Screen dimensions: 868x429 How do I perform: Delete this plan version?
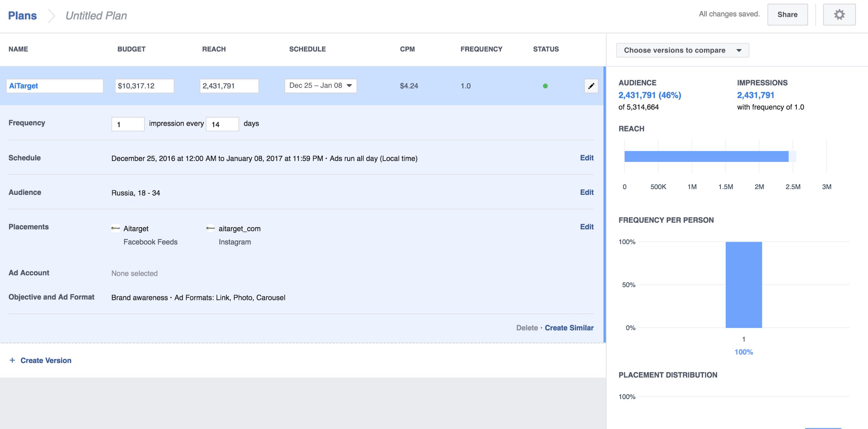(x=527, y=328)
